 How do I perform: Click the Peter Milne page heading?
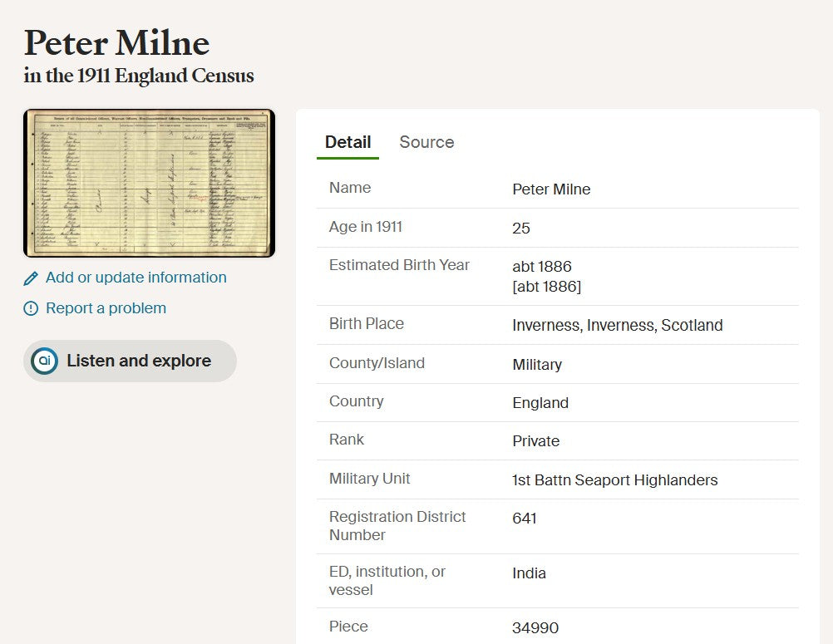pyautogui.click(x=117, y=42)
